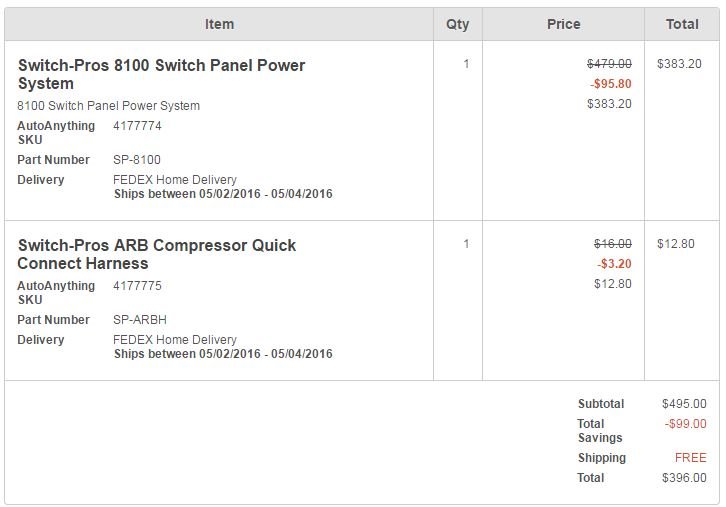The width and height of the screenshot is (726, 507).
Task: Click the -$3.20 discount amount
Action: tap(614, 264)
